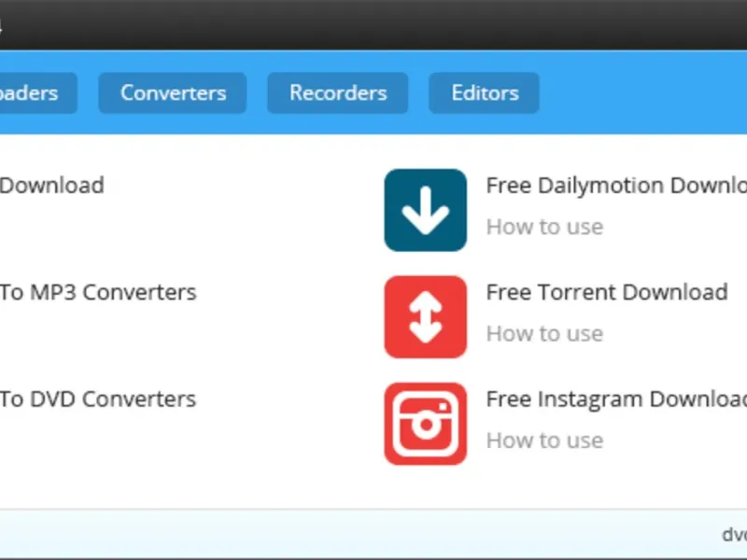Screen dimensions: 747x560
Task: Click the Dailymotion download arrow icon
Action: (x=426, y=210)
